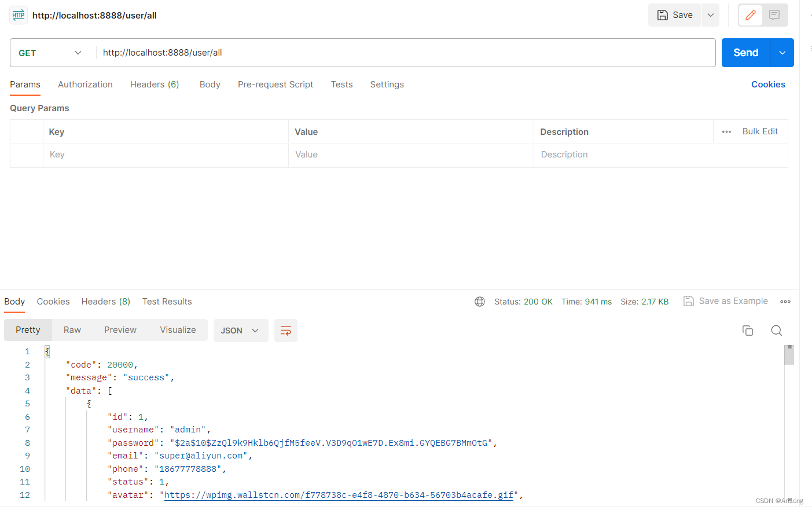Open the JSON format dropdown
The height and width of the screenshot is (510, 812).
tap(241, 330)
